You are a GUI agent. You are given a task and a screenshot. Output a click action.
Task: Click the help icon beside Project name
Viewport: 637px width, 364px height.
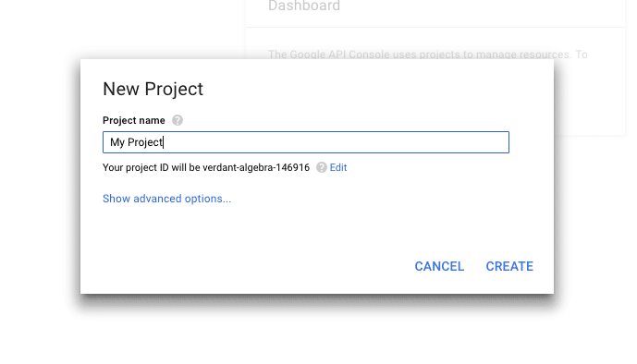[x=178, y=120]
